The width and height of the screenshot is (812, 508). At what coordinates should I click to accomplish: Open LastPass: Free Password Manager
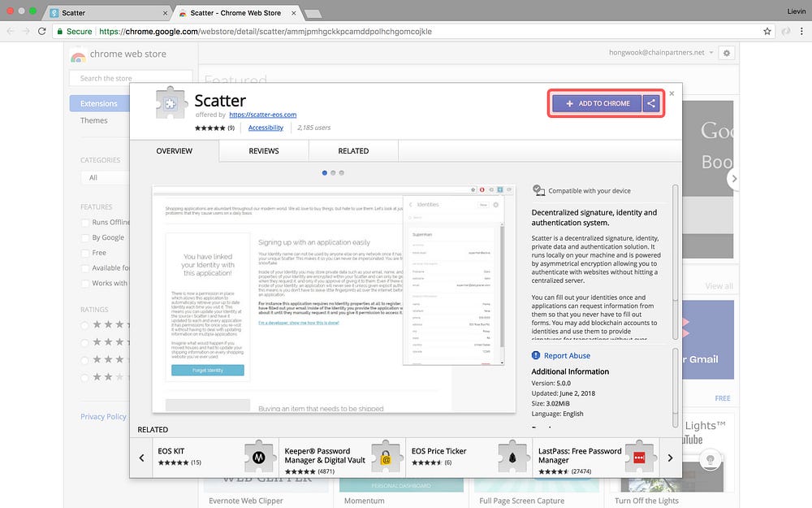point(580,456)
